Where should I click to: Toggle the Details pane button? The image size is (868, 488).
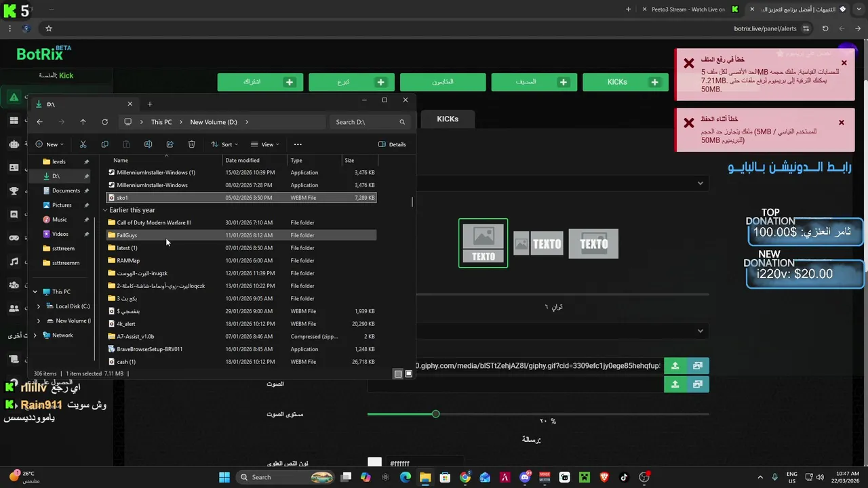pos(392,144)
